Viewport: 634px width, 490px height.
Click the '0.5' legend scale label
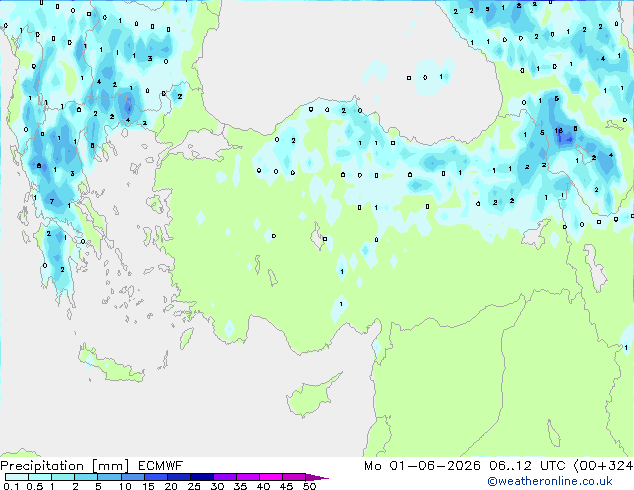tap(35, 486)
